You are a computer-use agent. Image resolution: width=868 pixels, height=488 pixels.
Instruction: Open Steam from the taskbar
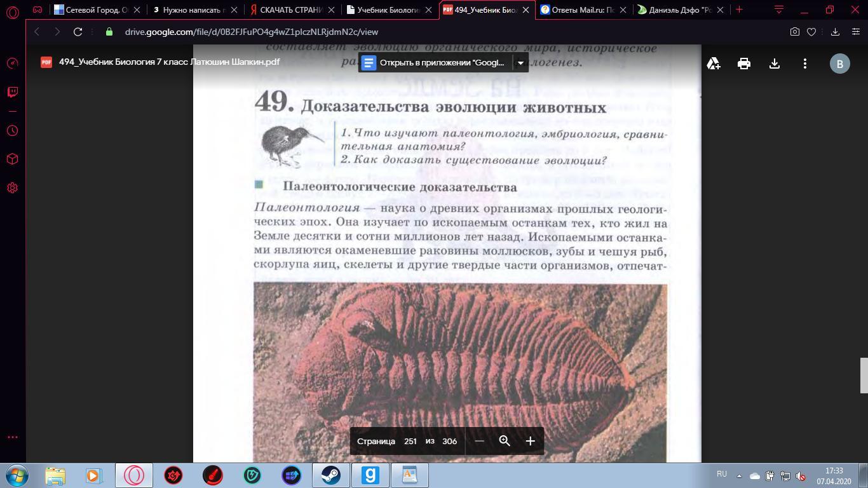pos(331,475)
